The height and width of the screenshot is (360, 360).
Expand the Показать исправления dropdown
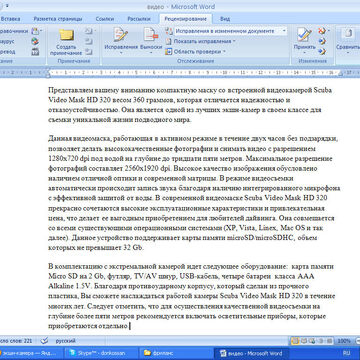click(234, 41)
